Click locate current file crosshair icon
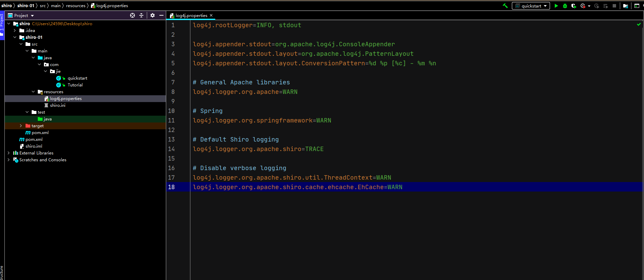This screenshot has width=644, height=280. [x=132, y=15]
